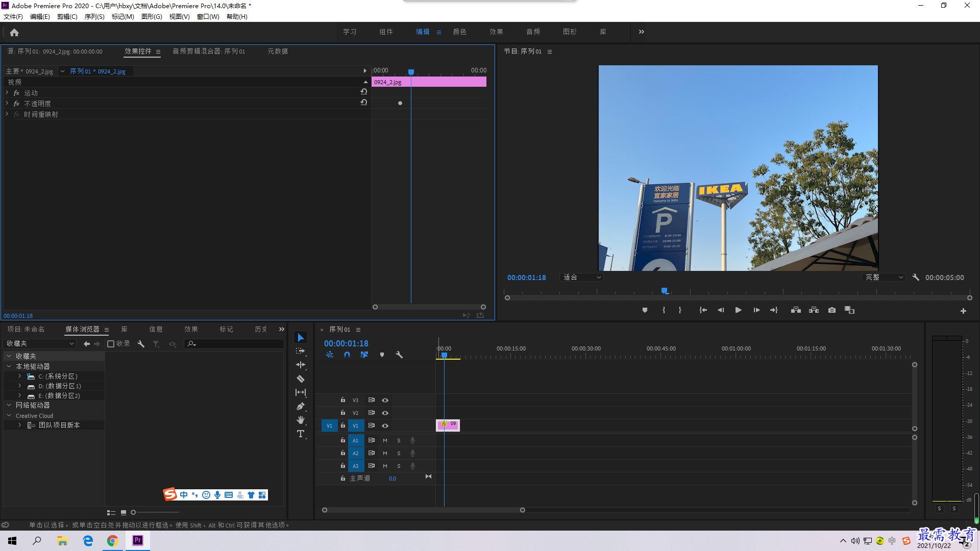
Task: Open Chrome from the taskbar
Action: [112, 541]
